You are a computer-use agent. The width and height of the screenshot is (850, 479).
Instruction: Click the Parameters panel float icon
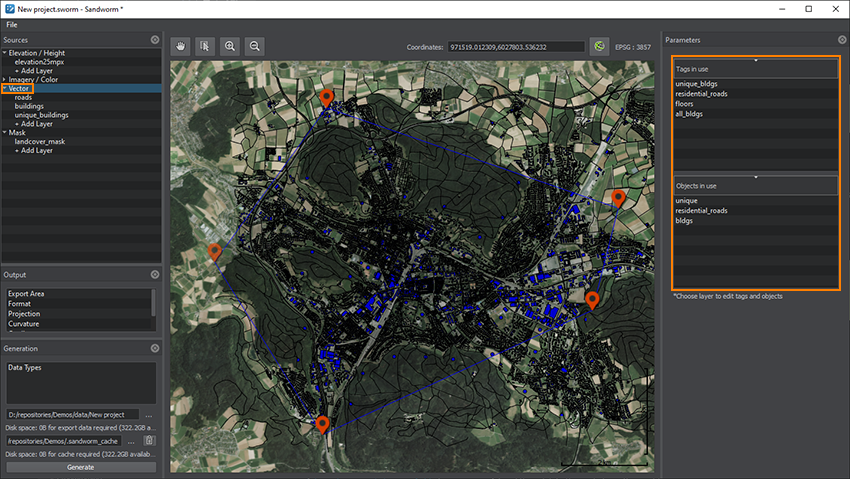pyautogui.click(x=842, y=40)
